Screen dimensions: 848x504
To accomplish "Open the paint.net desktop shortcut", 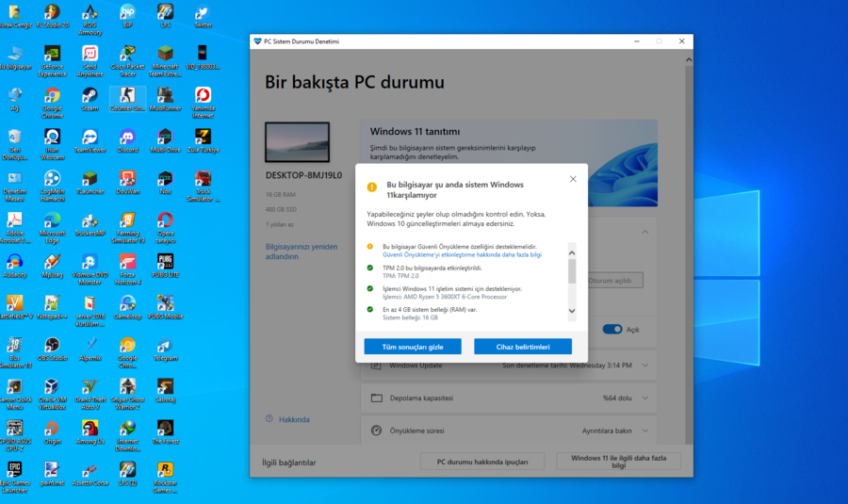I will (x=53, y=474).
